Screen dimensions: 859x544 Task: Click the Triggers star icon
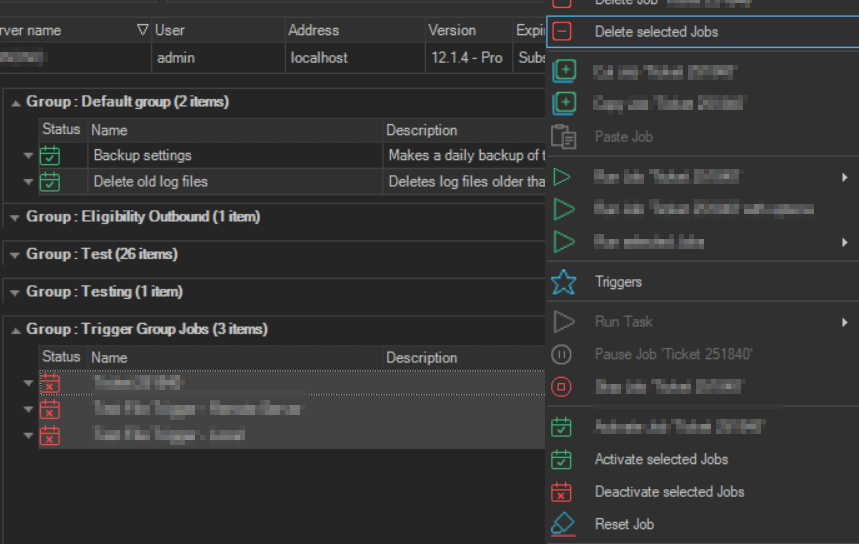pos(564,282)
